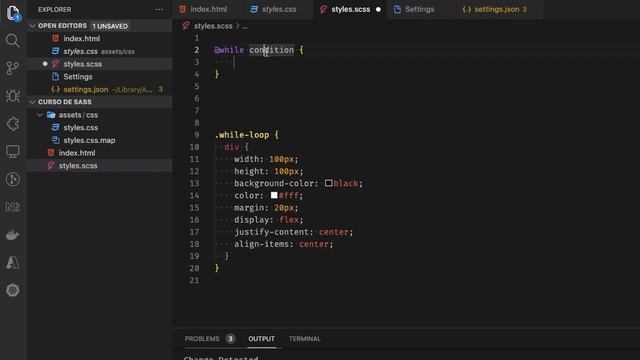Click Sass icon in breadcrumb bar

[186, 26]
